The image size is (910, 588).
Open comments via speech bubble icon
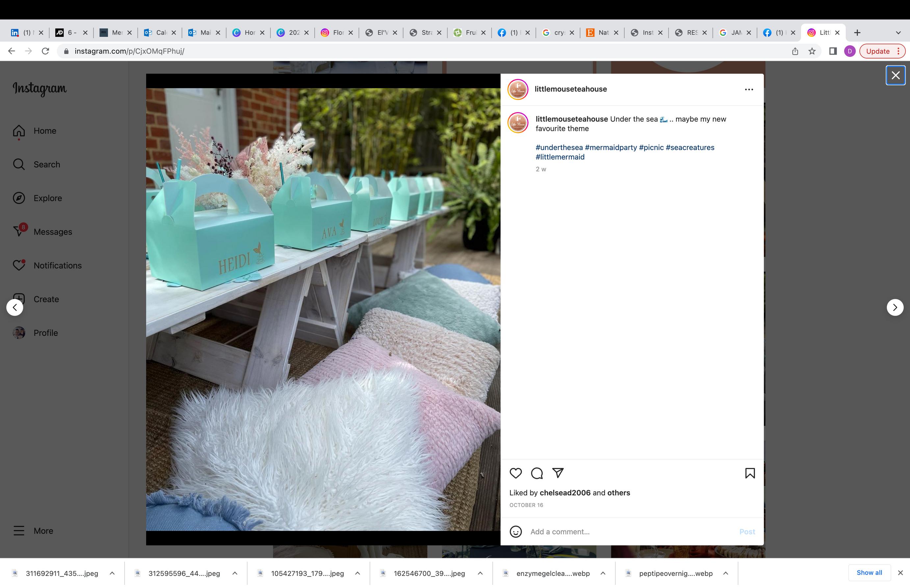coord(537,473)
